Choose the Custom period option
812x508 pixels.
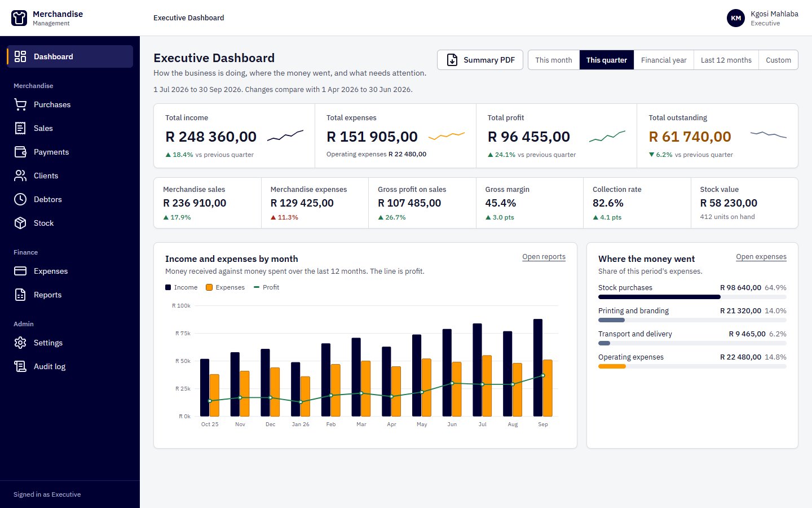778,60
